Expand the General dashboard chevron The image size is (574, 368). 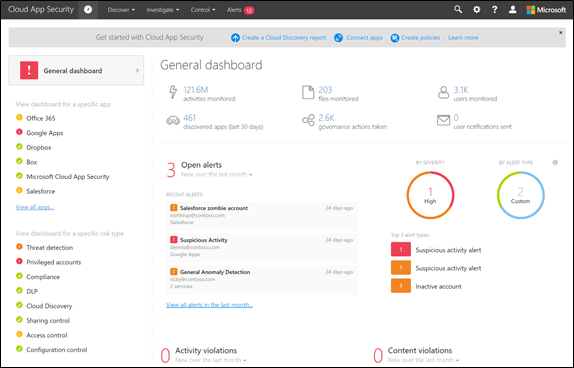137,70
